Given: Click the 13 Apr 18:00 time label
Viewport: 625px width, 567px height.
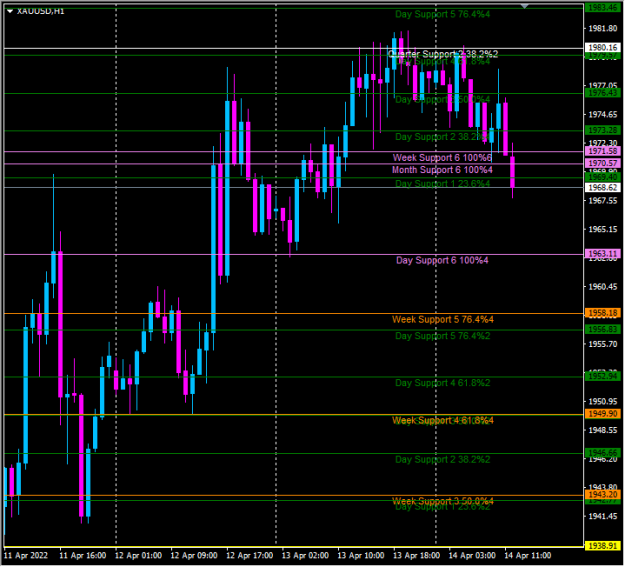Looking at the screenshot, I should click(417, 555).
